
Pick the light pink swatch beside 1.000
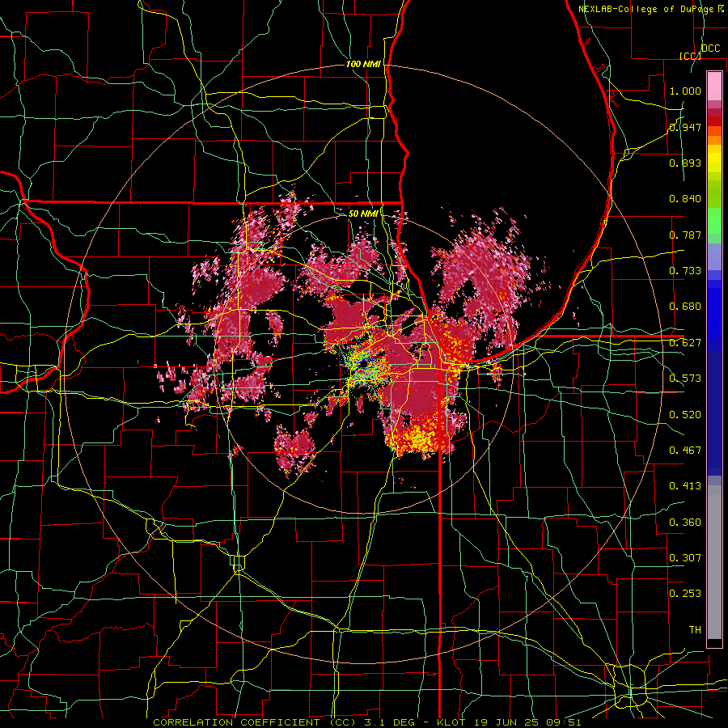[714, 87]
